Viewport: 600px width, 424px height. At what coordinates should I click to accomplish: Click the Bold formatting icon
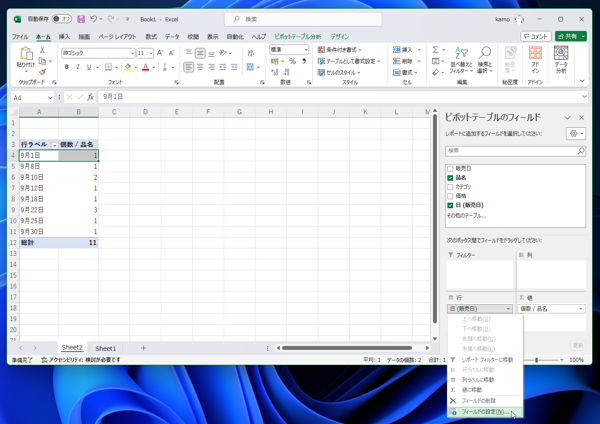click(67, 68)
